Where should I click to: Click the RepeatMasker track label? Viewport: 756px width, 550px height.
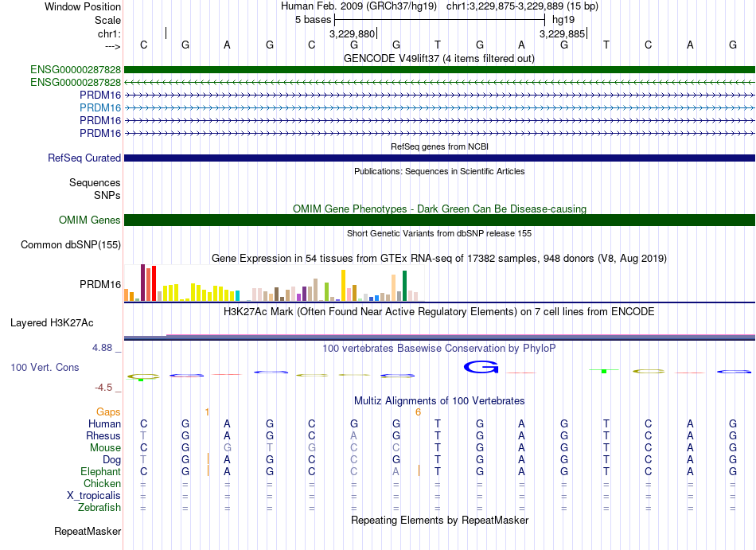pyautogui.click(x=88, y=531)
